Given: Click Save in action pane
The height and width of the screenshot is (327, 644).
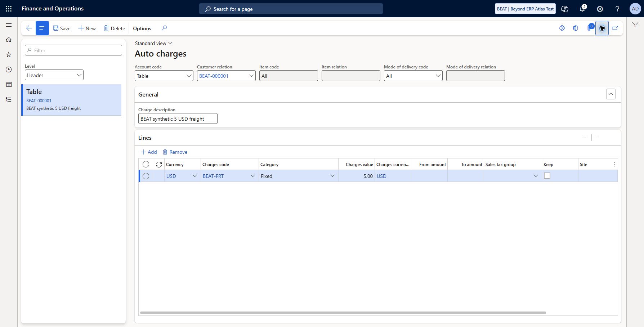Looking at the screenshot, I should coord(62,28).
